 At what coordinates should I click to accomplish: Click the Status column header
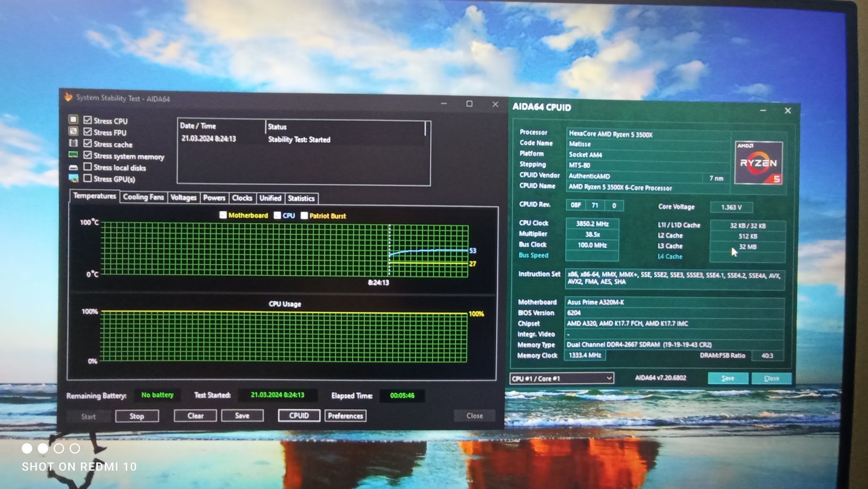pos(345,127)
